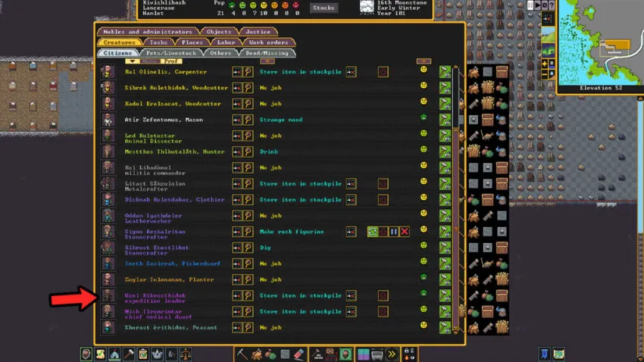Select the mining pickaxe tool in bottom toolbar

coord(242,354)
